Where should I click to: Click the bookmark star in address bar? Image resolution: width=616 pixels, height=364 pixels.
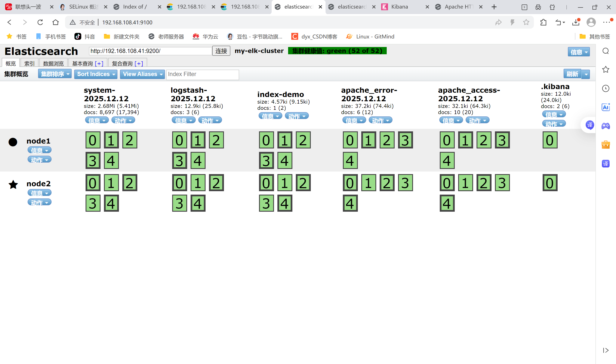(x=526, y=22)
